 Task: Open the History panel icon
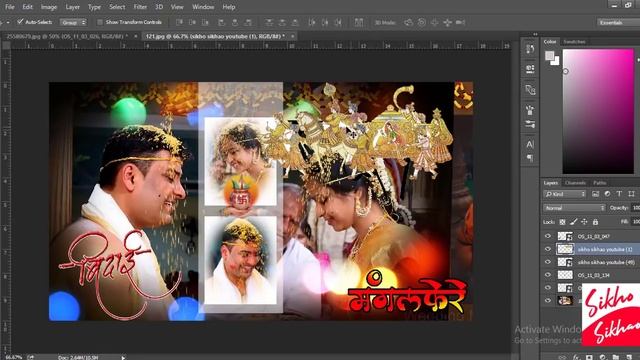click(x=530, y=49)
